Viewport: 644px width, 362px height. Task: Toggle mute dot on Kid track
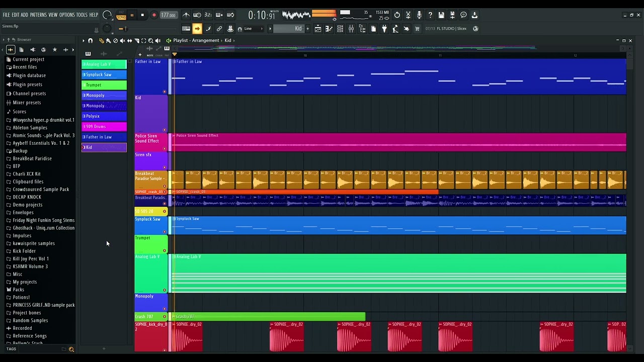coord(164,130)
